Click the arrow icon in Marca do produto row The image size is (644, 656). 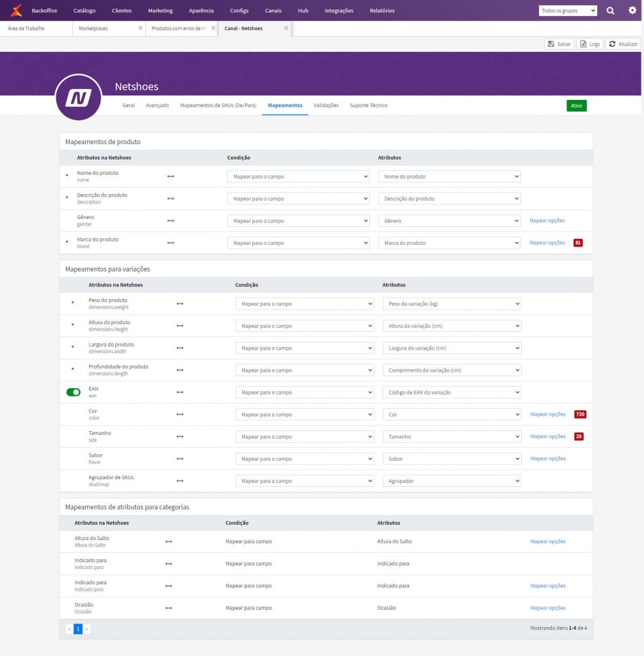pyautogui.click(x=171, y=243)
